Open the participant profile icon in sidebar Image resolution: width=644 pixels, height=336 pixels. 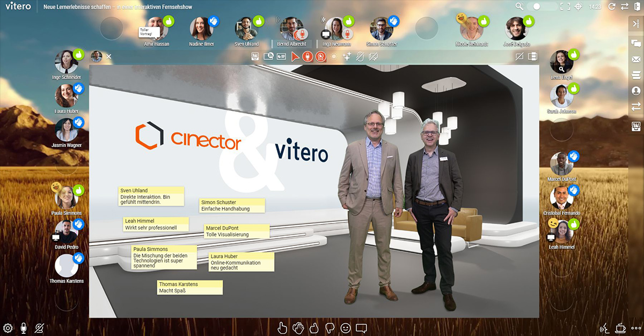click(636, 91)
